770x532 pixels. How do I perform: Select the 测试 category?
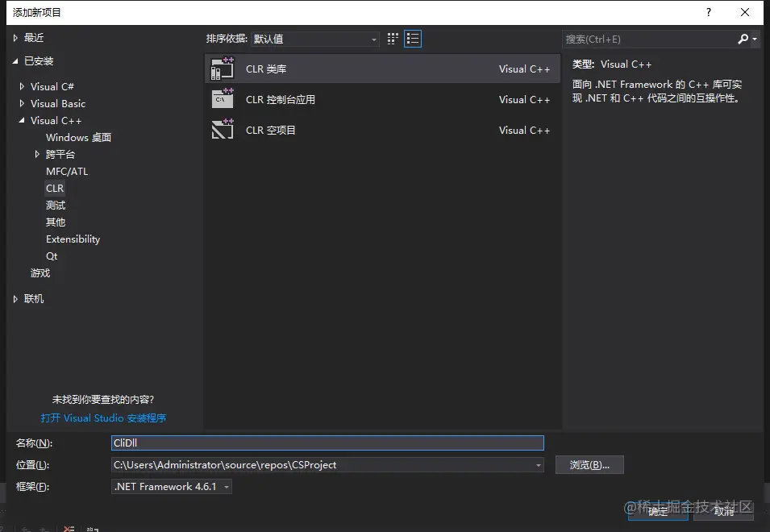pyautogui.click(x=56, y=206)
